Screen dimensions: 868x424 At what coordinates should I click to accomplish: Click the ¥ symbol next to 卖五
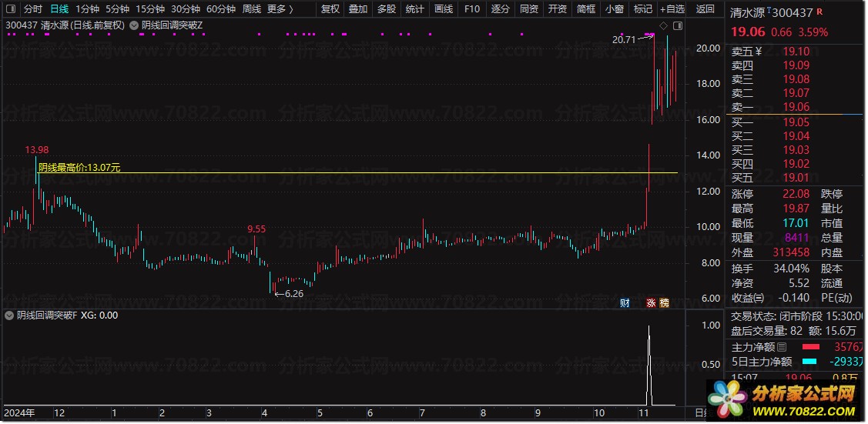759,52
